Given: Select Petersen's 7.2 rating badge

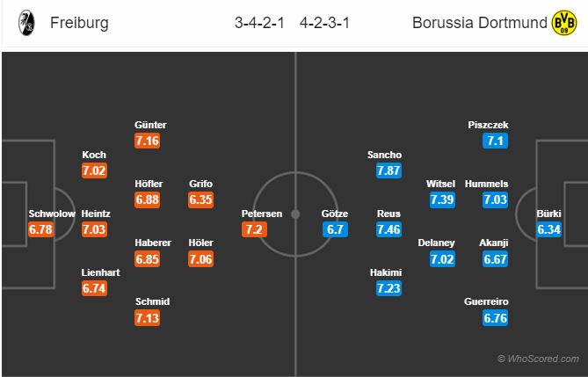Looking at the screenshot, I should (254, 229).
